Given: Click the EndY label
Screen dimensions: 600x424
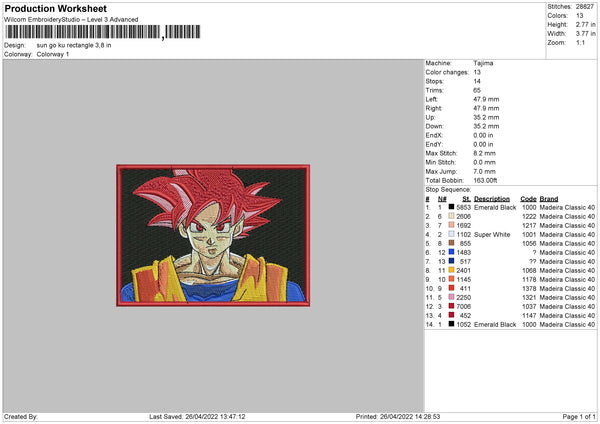Looking at the screenshot, I should click(x=434, y=144).
